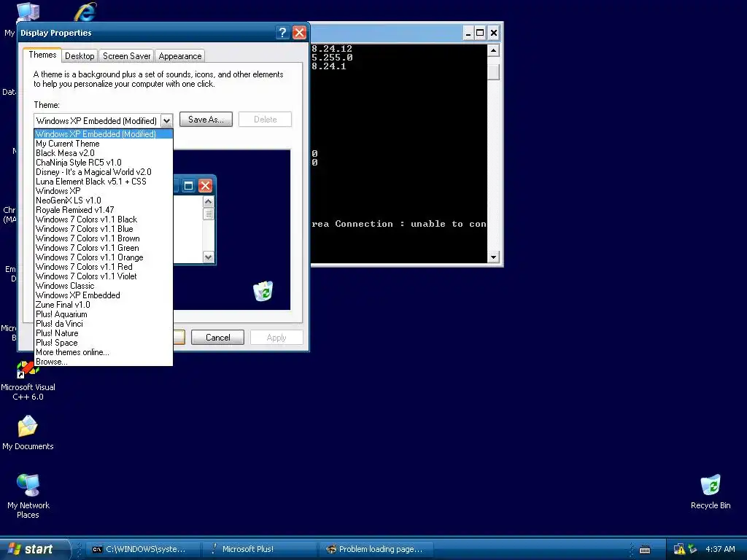Viewport: 747px width, 560px height.
Task: Select Plus! Nature theme
Action: [x=104, y=333]
